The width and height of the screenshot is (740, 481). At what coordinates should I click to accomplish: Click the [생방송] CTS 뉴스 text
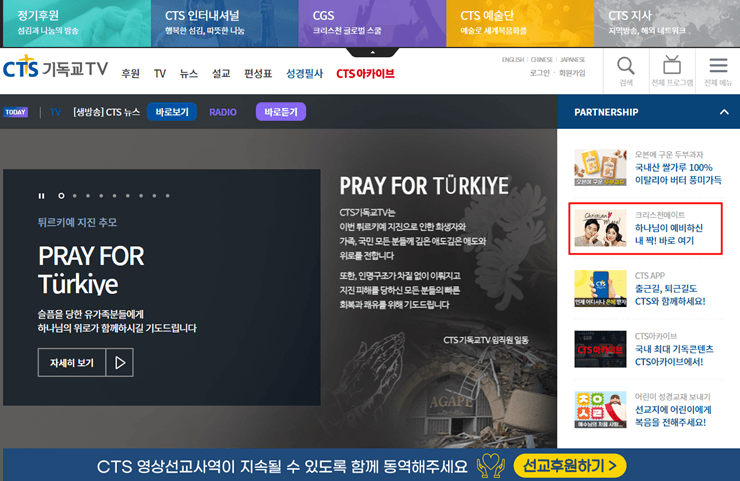tap(107, 112)
